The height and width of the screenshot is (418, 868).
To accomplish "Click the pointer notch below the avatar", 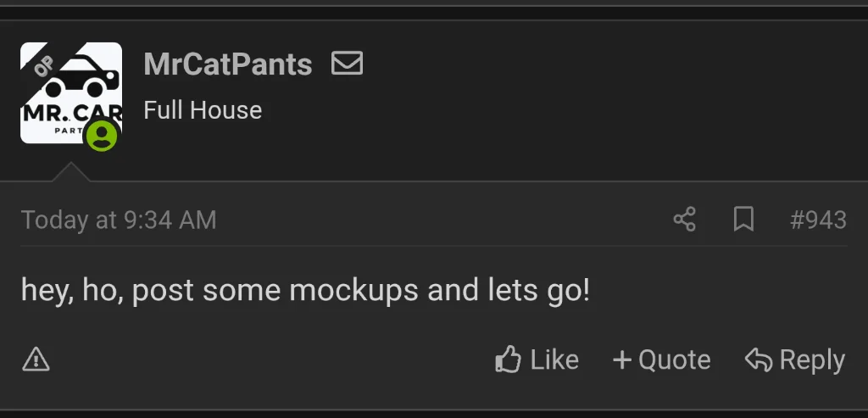I will click(70, 172).
